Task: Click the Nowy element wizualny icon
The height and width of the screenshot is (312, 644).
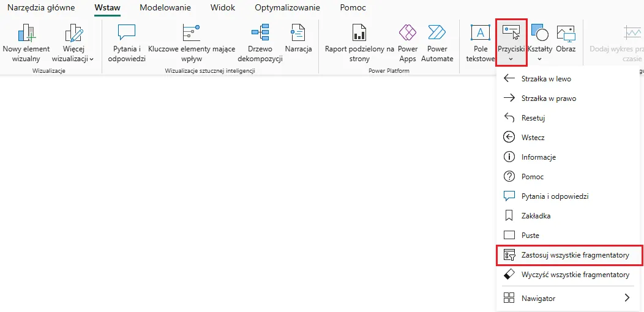Action: pyautogui.click(x=26, y=34)
